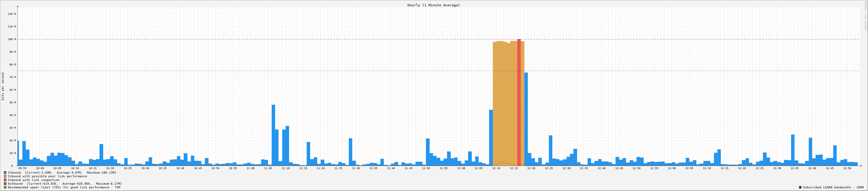
Task: Click the blue Inbound legend swatch
Action: 5,173
